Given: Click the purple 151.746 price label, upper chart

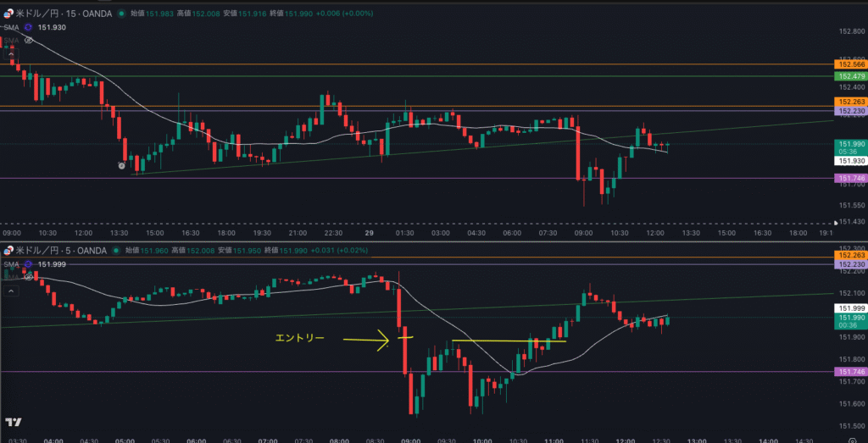Looking at the screenshot, I should [850, 178].
